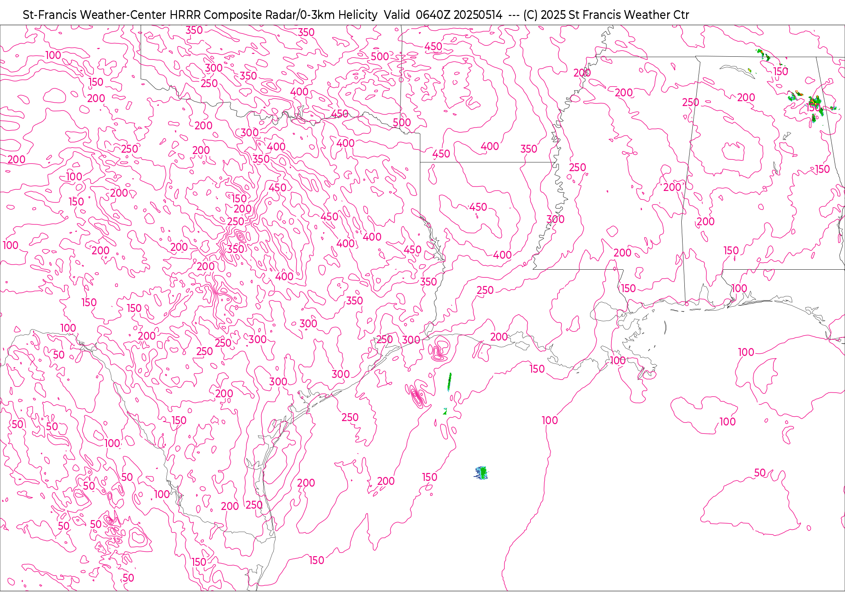845x616 pixels.
Task: Click the "St-Francis Weather-Center" text in title
Action: click(x=95, y=15)
